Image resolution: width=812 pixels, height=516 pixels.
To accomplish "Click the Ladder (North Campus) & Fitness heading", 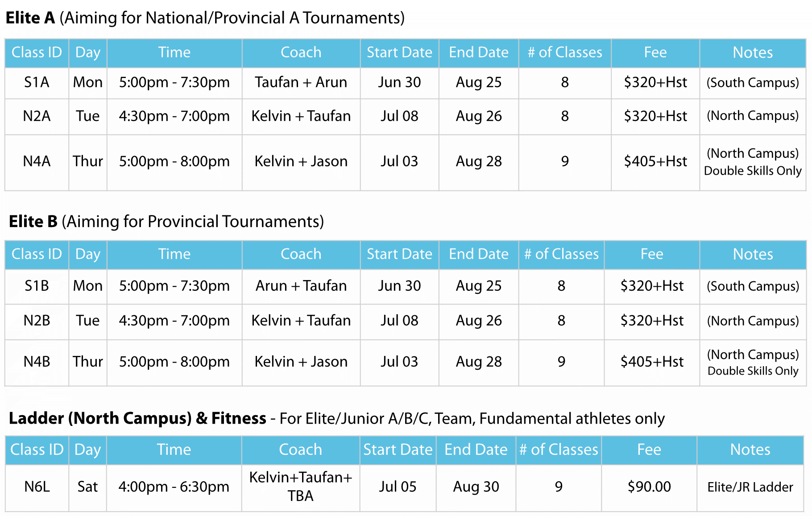I will click(137, 418).
